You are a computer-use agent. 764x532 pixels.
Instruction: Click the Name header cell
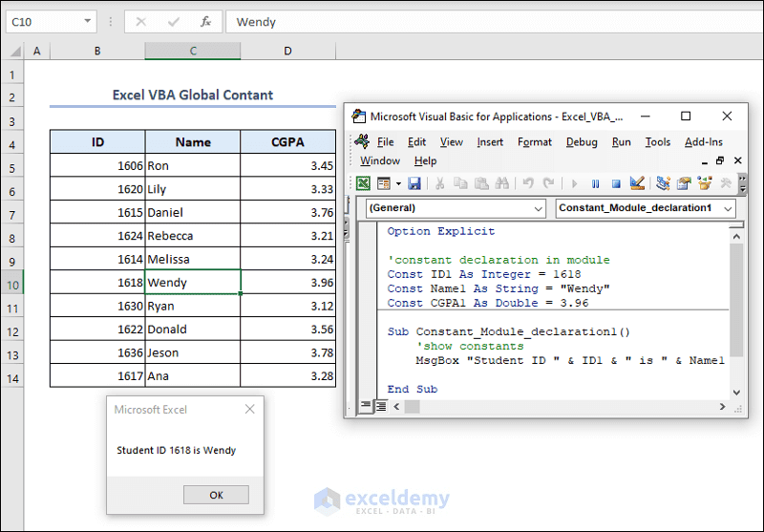pos(193,142)
